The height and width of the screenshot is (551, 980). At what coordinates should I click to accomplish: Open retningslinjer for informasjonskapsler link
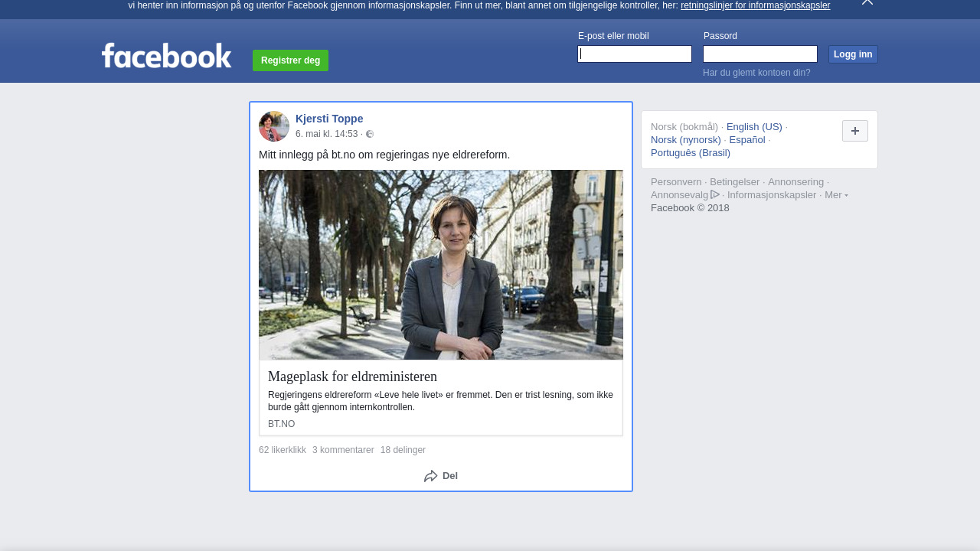coord(755,5)
